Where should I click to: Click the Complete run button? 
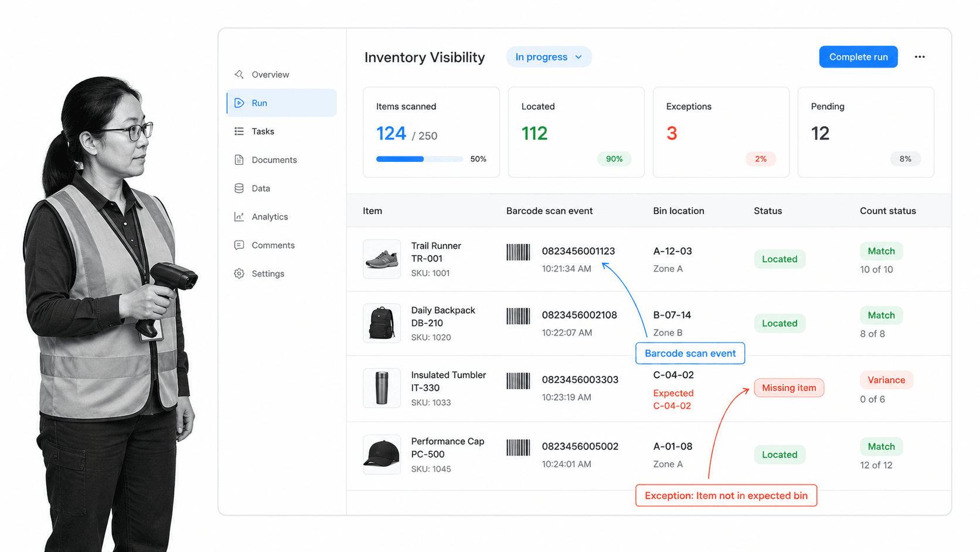858,57
